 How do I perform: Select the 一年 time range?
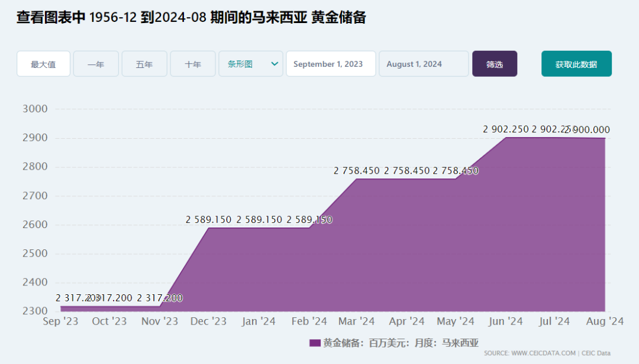point(96,64)
